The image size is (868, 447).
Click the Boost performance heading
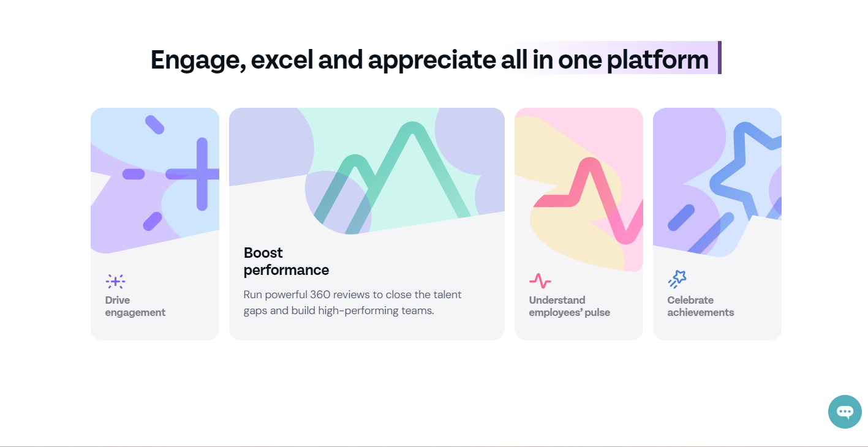(286, 261)
